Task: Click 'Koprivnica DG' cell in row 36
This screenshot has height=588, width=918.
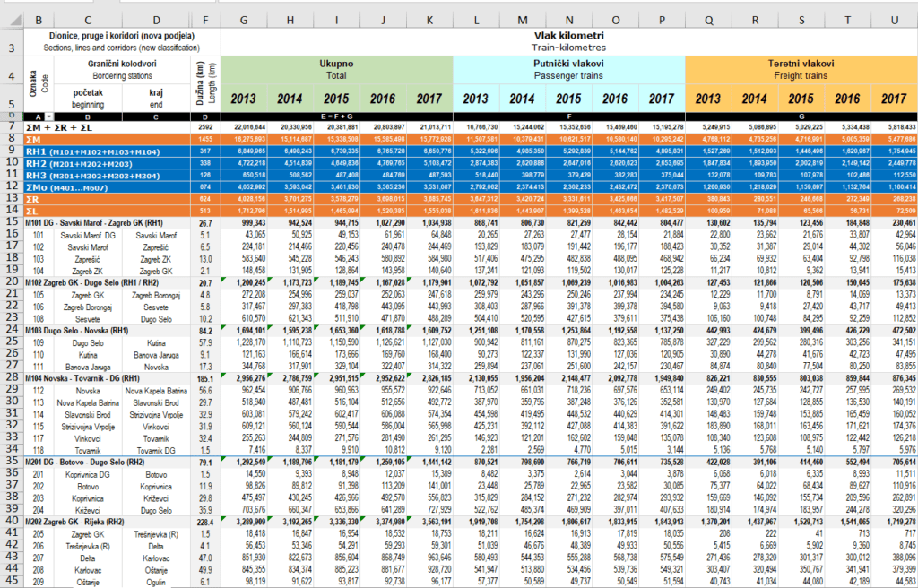Action: pyautogui.click(x=88, y=474)
